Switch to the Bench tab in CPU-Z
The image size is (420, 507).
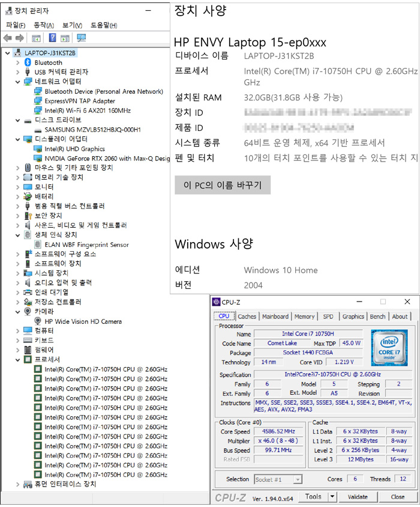(377, 317)
